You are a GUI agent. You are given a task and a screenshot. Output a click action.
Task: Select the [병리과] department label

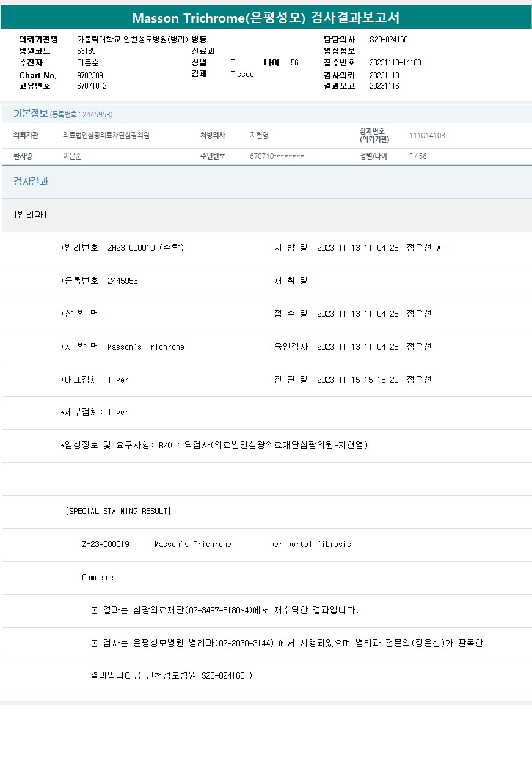30,215
